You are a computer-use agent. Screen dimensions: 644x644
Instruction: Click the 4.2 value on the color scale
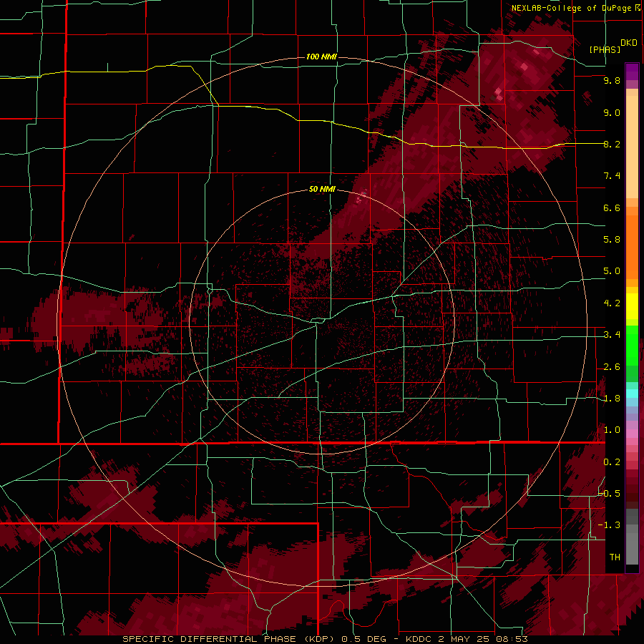(612, 303)
